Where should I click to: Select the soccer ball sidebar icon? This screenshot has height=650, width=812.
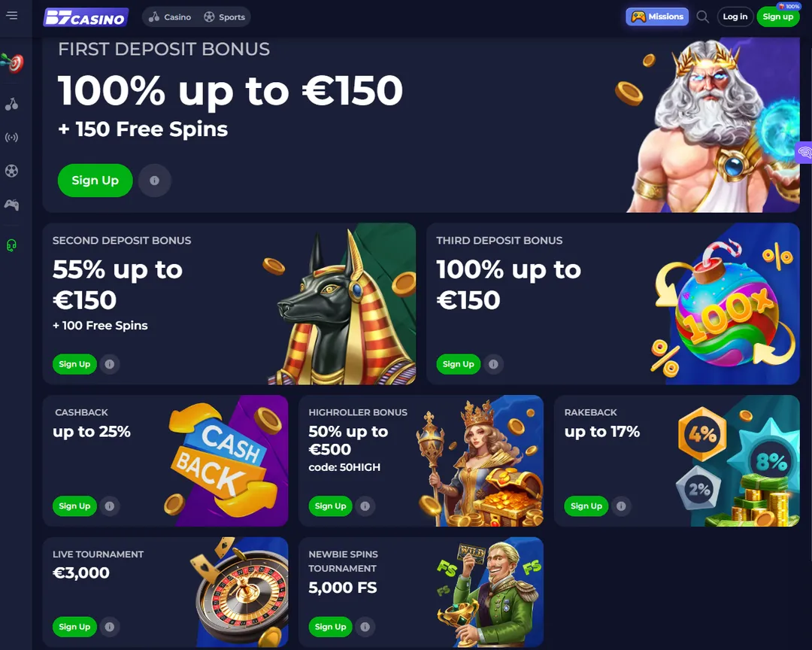pyautogui.click(x=11, y=171)
